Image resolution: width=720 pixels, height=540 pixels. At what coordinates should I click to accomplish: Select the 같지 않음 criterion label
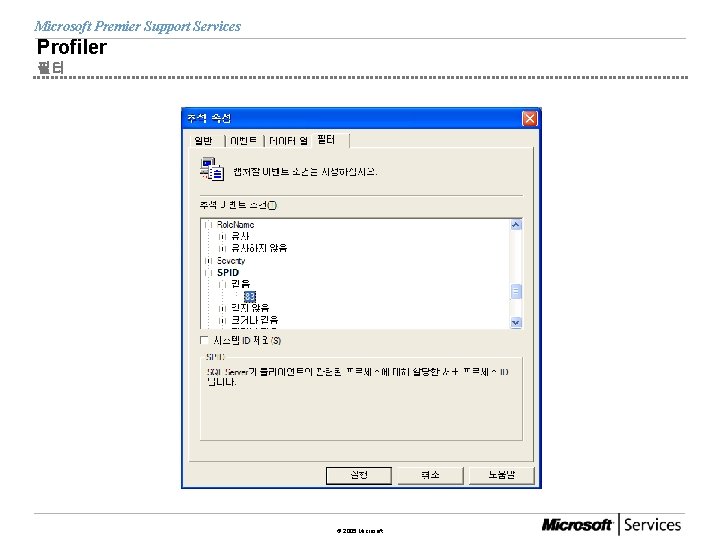250,308
